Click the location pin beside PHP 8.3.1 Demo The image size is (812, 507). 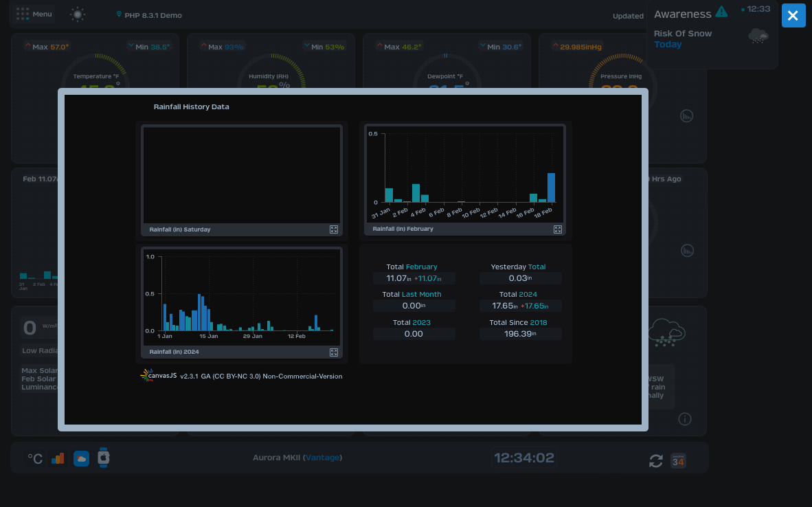119,14
